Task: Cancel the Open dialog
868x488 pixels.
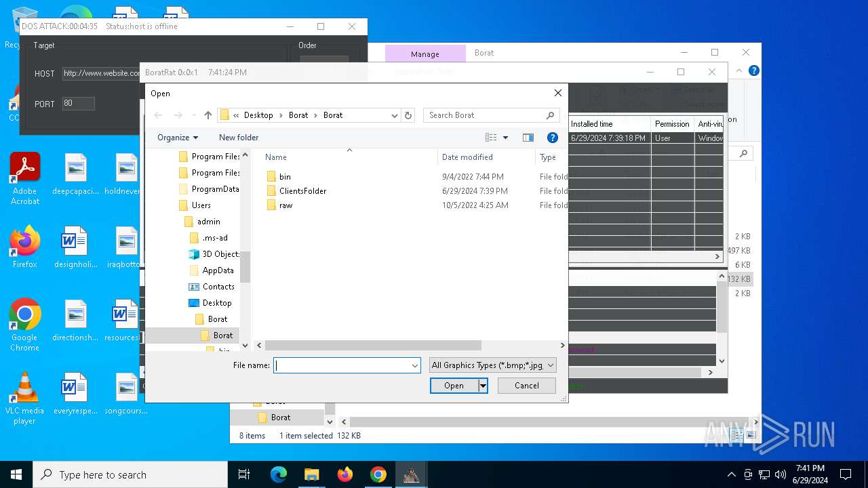Action: [x=527, y=386]
